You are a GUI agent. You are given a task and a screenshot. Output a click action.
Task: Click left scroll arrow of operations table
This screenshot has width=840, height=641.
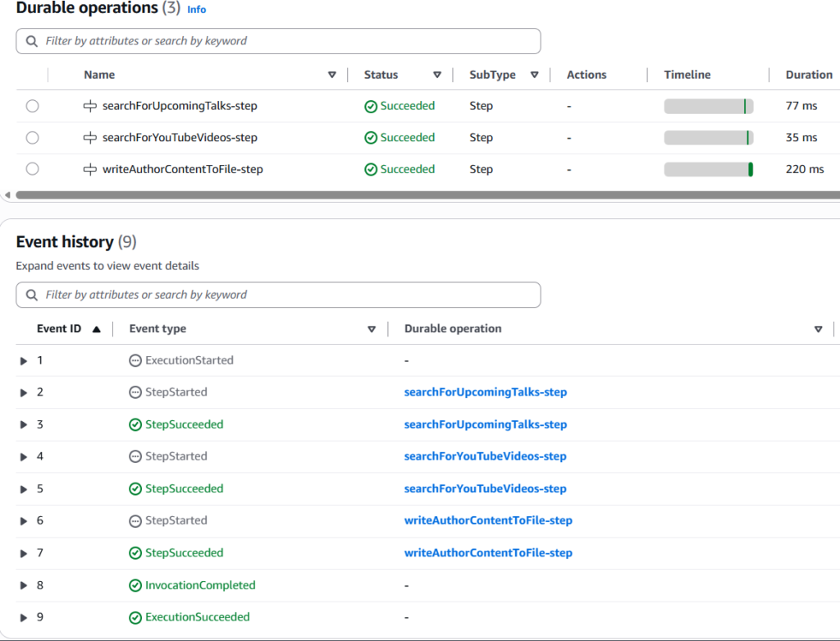click(7, 195)
